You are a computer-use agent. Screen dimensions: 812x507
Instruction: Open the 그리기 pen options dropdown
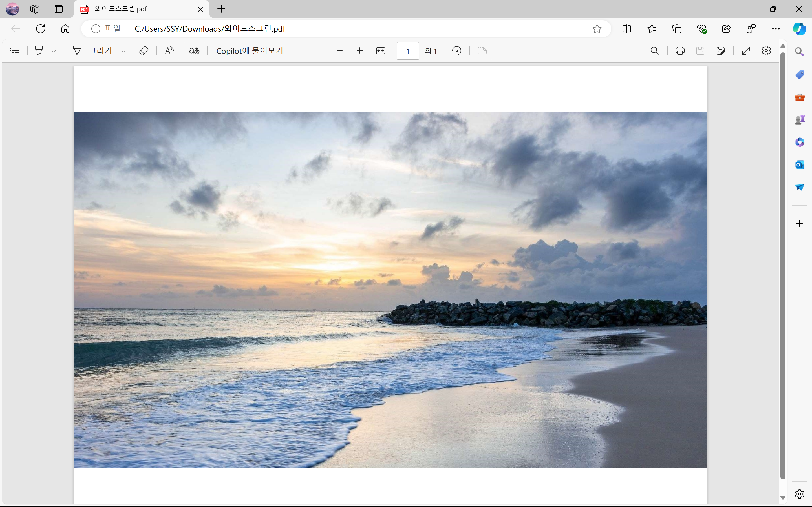(123, 51)
